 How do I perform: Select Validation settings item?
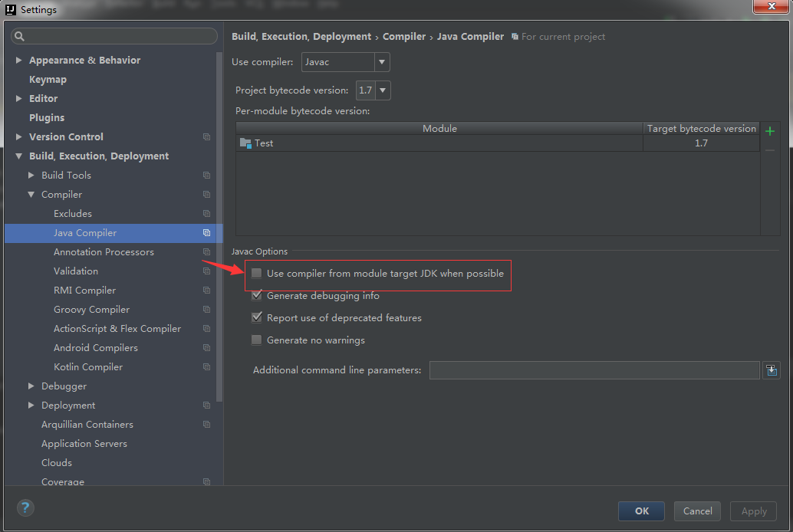click(76, 271)
